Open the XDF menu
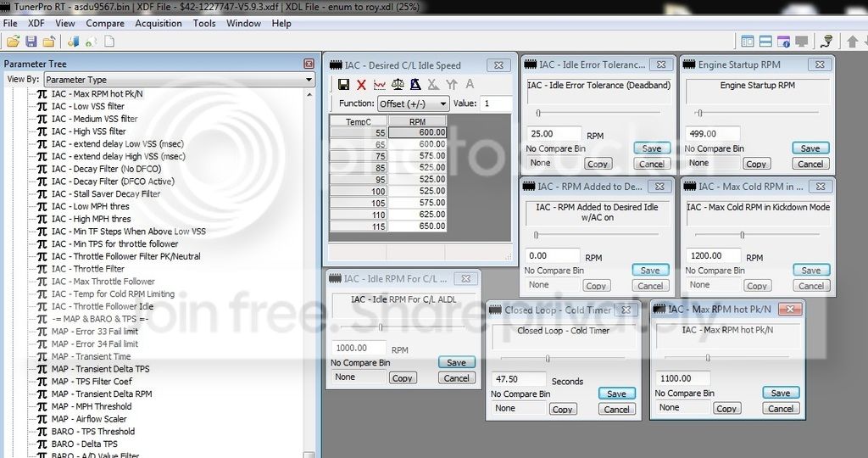The height and width of the screenshot is (458, 868). pos(36,23)
